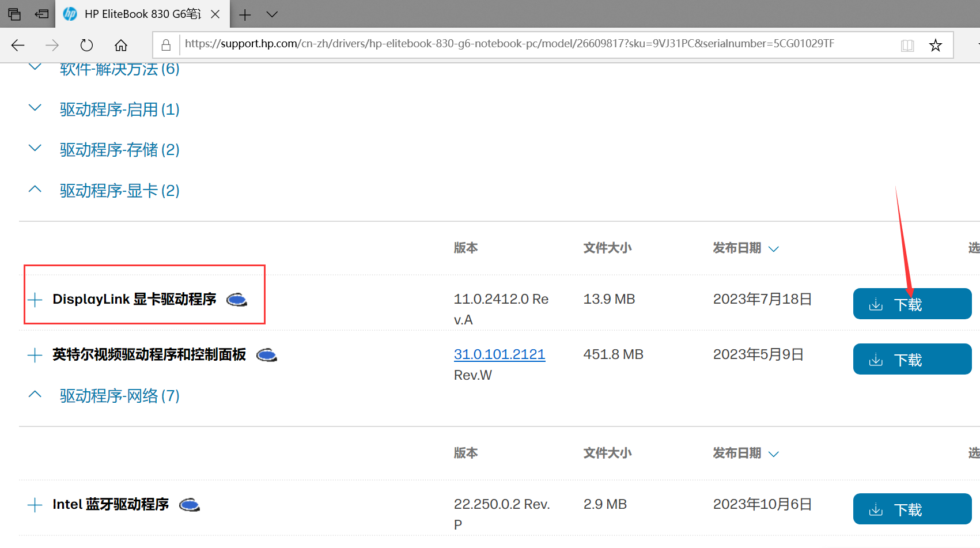This screenshot has width=980, height=548.
Task: Open version link 31.0.101.2121
Action: pyautogui.click(x=500, y=354)
